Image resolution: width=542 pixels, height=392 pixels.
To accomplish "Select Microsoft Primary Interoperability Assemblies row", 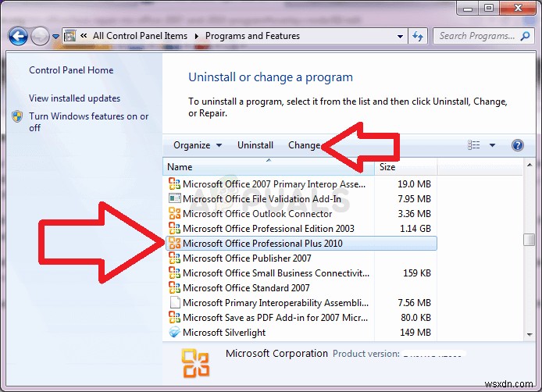I will click(300, 303).
